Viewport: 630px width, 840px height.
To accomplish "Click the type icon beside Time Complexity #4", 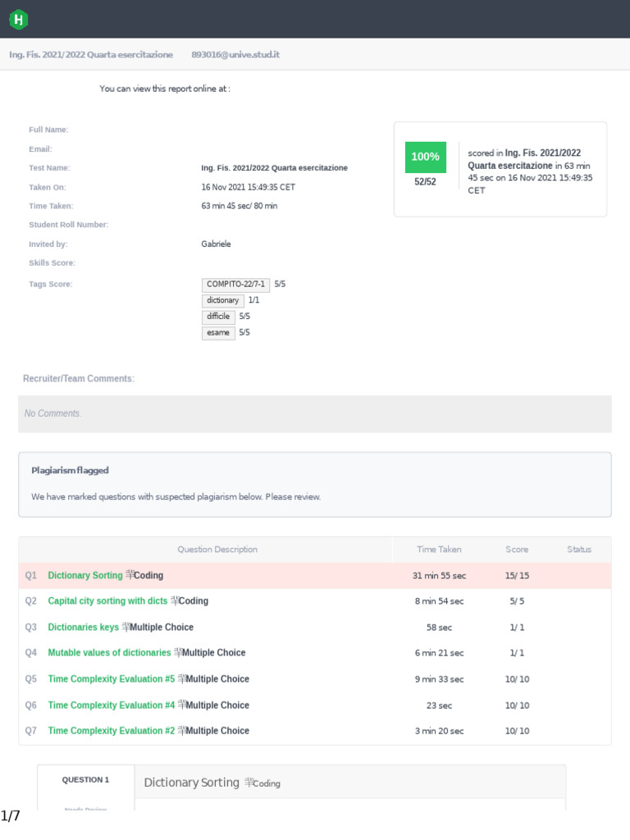I will pyautogui.click(x=181, y=705).
